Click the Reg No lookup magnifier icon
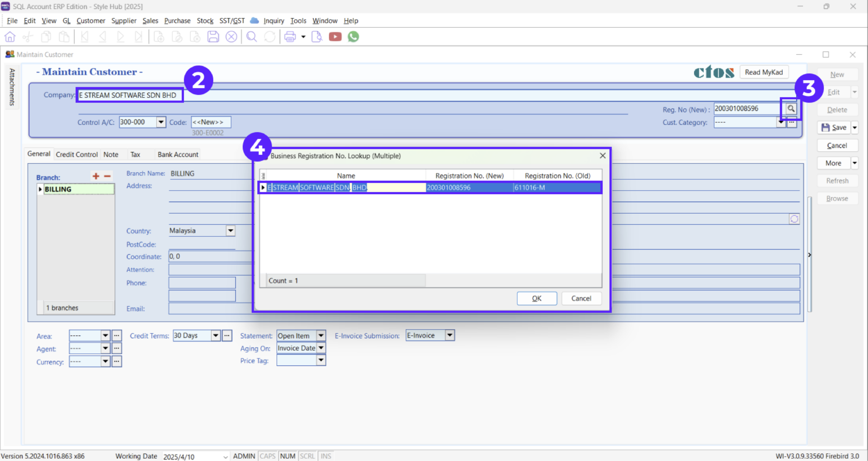868x461 pixels. (790, 109)
